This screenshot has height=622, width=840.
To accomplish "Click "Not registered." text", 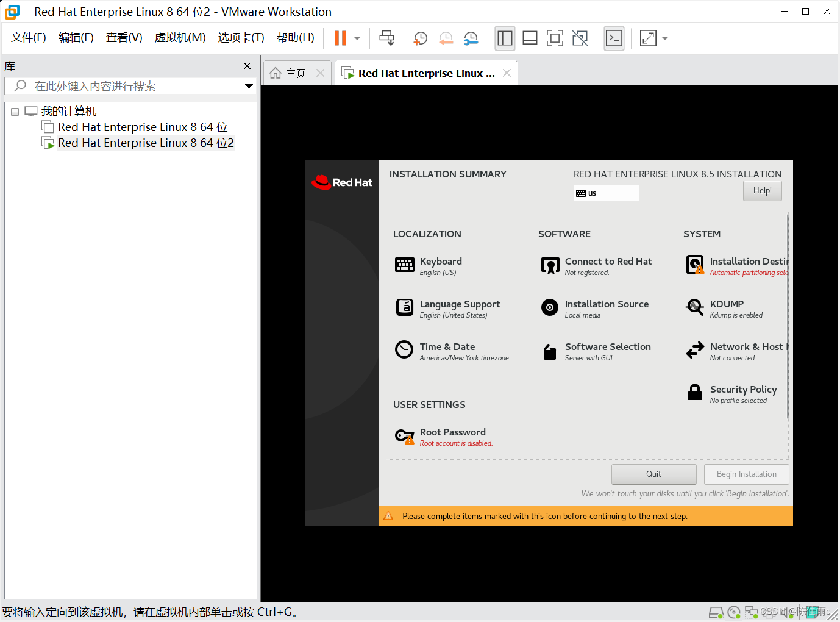I will pos(586,273).
